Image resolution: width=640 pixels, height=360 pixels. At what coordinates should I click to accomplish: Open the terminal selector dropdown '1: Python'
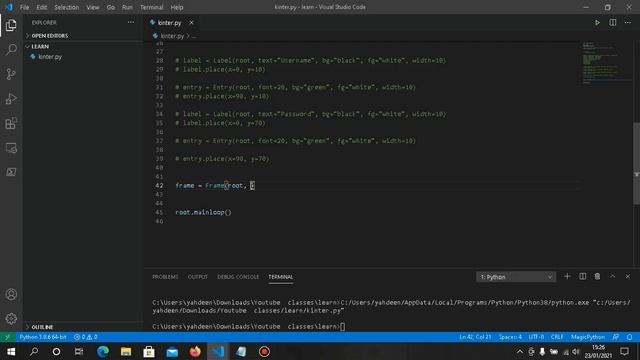pos(516,277)
